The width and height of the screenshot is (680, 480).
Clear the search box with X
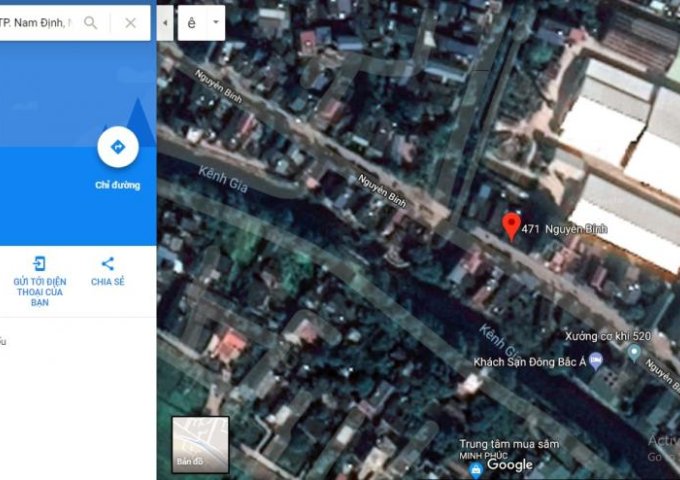pos(130,22)
